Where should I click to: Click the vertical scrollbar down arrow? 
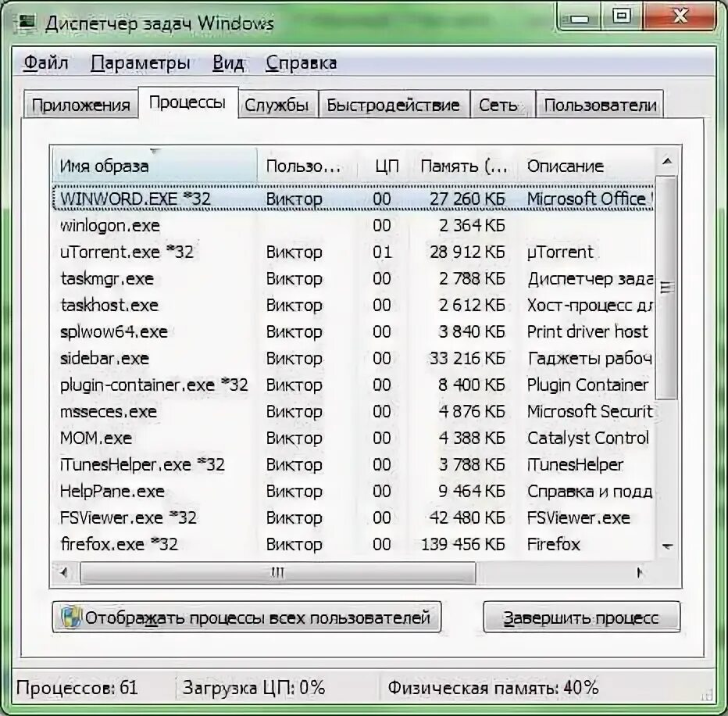667,547
